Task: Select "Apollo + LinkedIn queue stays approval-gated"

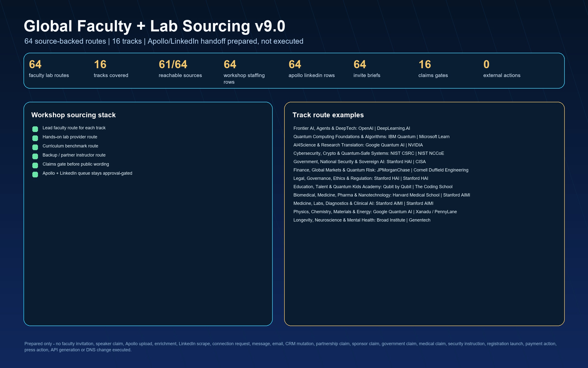Action: [x=87, y=173]
